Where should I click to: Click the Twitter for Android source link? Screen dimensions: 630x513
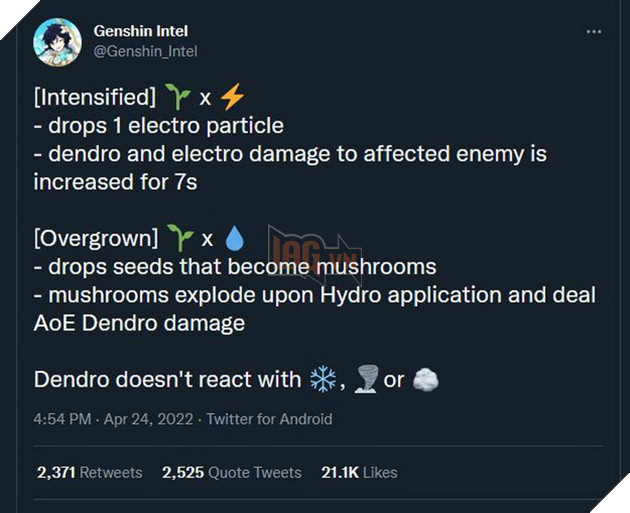click(267, 420)
